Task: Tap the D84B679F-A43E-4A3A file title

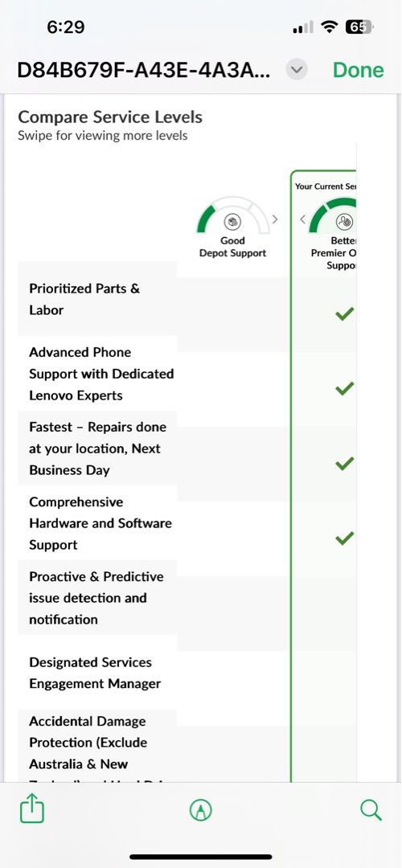Action: tap(144, 70)
